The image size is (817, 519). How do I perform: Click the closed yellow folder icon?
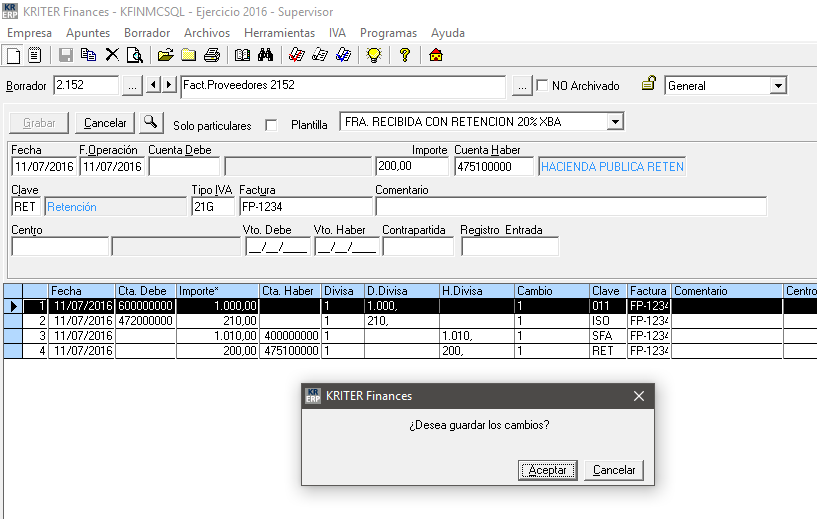tap(189, 55)
